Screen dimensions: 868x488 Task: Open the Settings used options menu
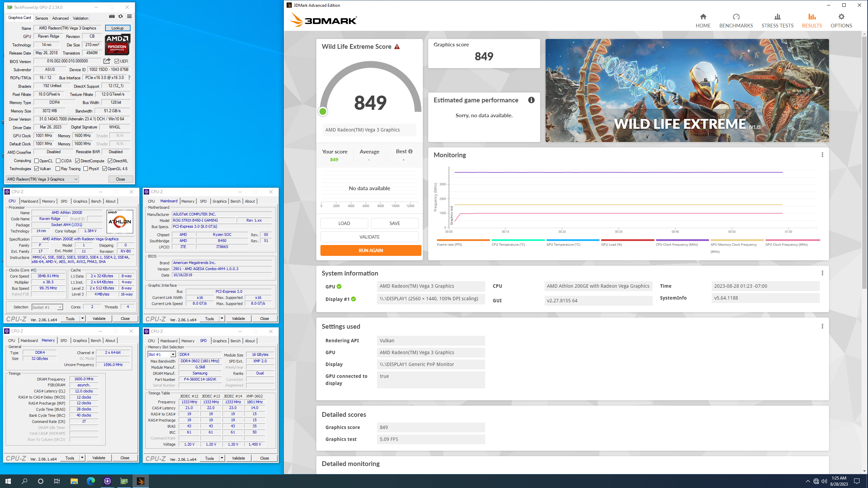[x=822, y=326]
